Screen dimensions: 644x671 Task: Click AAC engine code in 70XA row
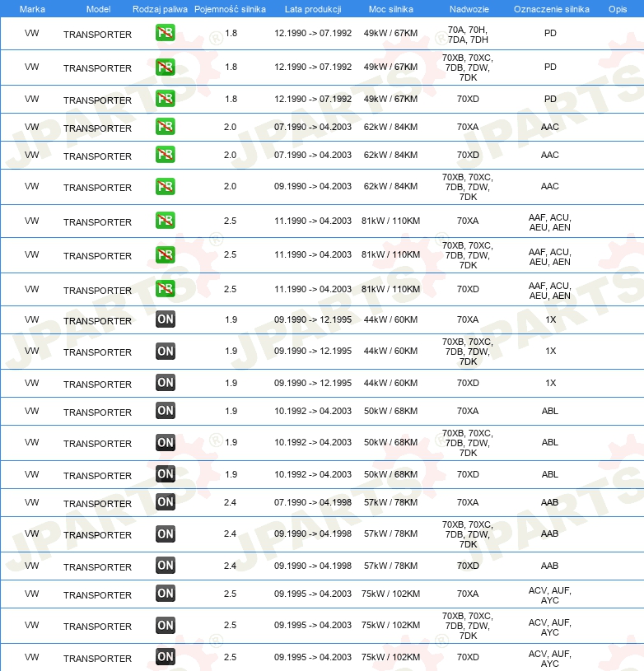(x=550, y=127)
